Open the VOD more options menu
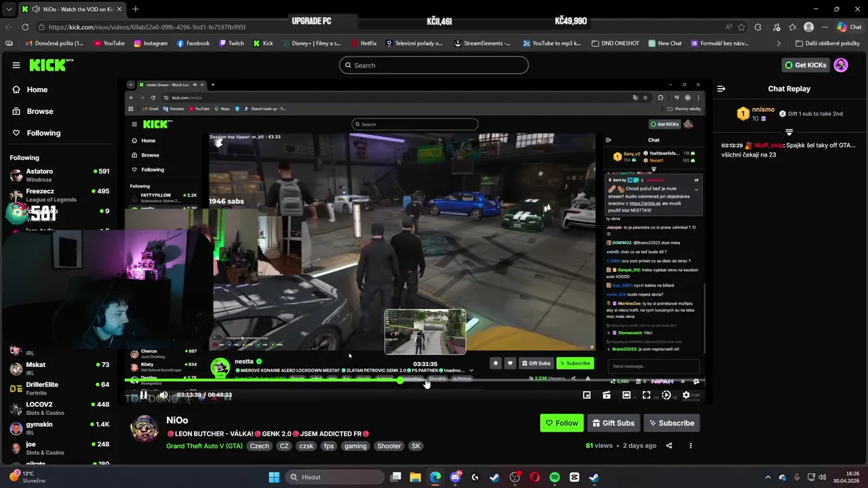868x488 pixels. tap(690, 445)
